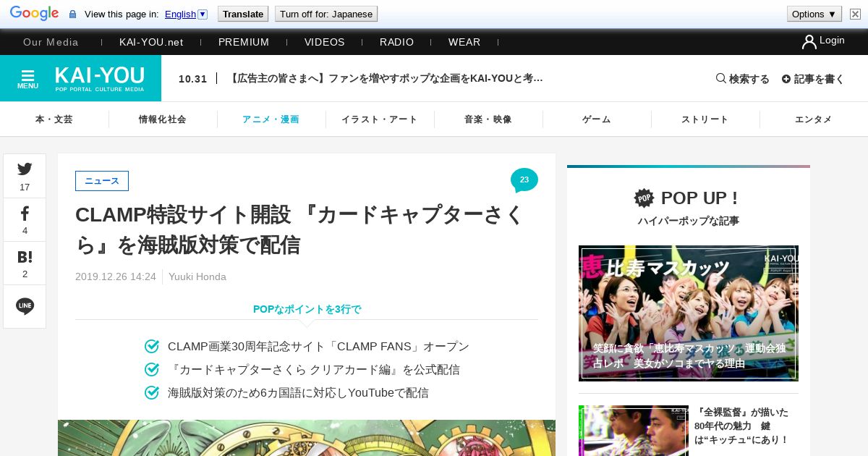The width and height of the screenshot is (868, 456).
Task: Open the 23 comments bubble
Action: (x=524, y=180)
